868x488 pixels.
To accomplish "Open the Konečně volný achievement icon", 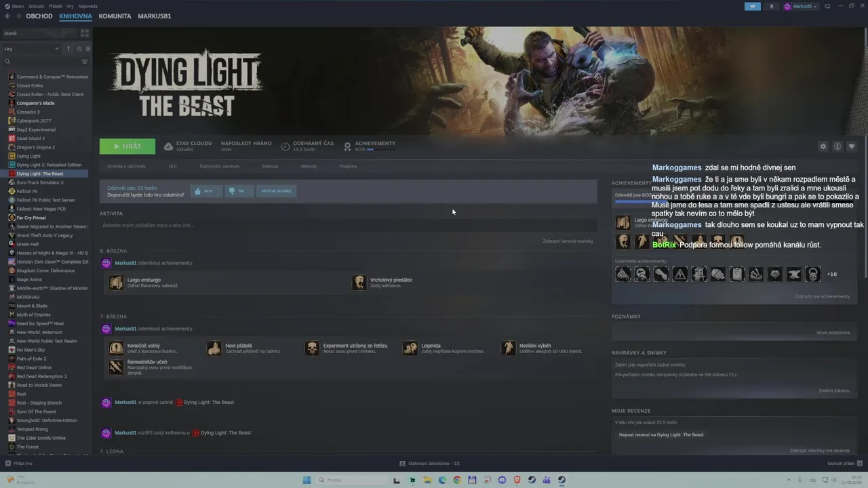I will pos(117,348).
